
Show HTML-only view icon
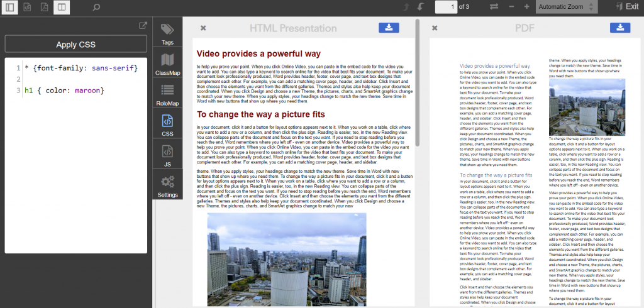[27, 7]
